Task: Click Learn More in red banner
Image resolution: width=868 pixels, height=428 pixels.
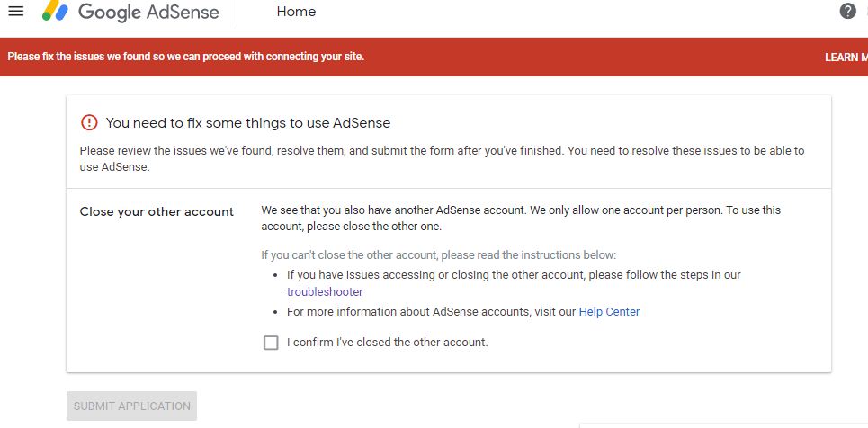Action: coord(846,58)
